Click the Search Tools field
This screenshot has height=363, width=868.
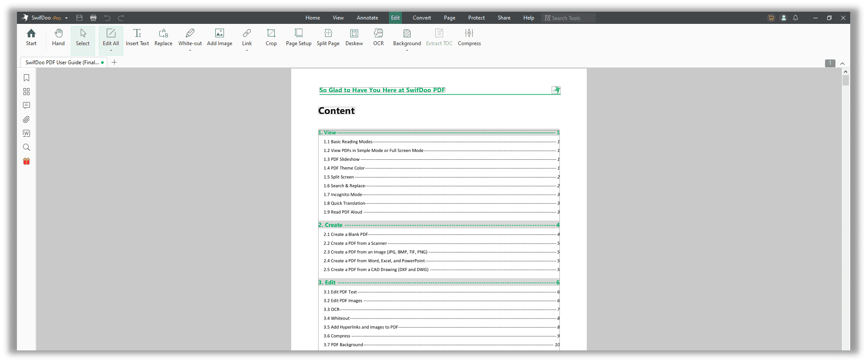click(569, 18)
